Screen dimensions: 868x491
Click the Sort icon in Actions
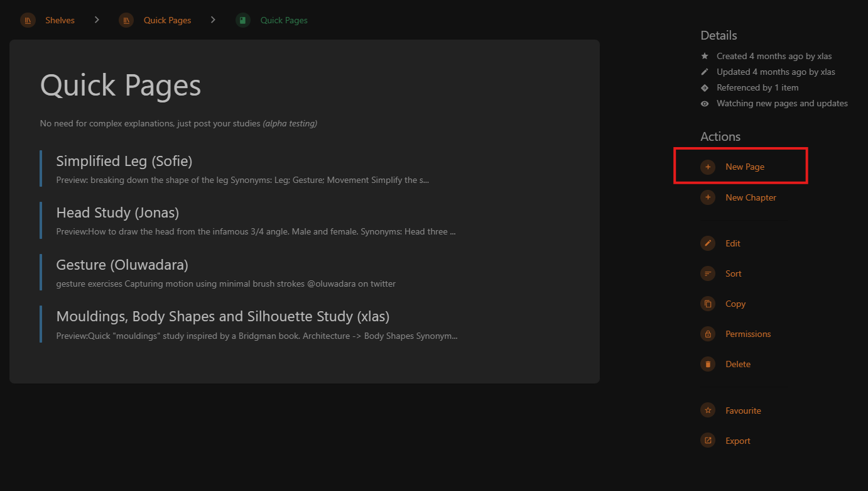point(708,273)
